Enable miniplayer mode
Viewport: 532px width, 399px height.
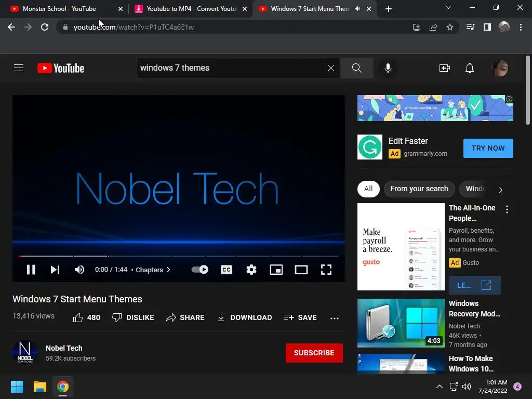(276, 270)
